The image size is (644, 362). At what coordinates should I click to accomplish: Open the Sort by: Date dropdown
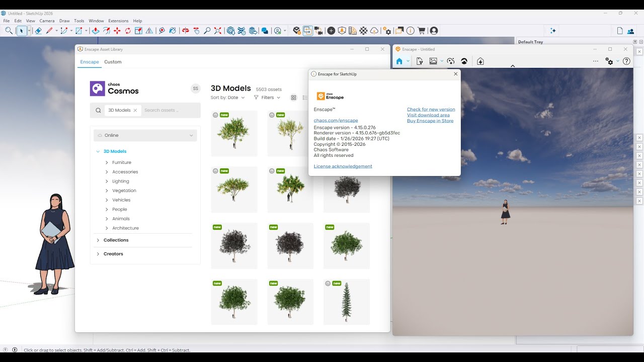pyautogui.click(x=227, y=98)
